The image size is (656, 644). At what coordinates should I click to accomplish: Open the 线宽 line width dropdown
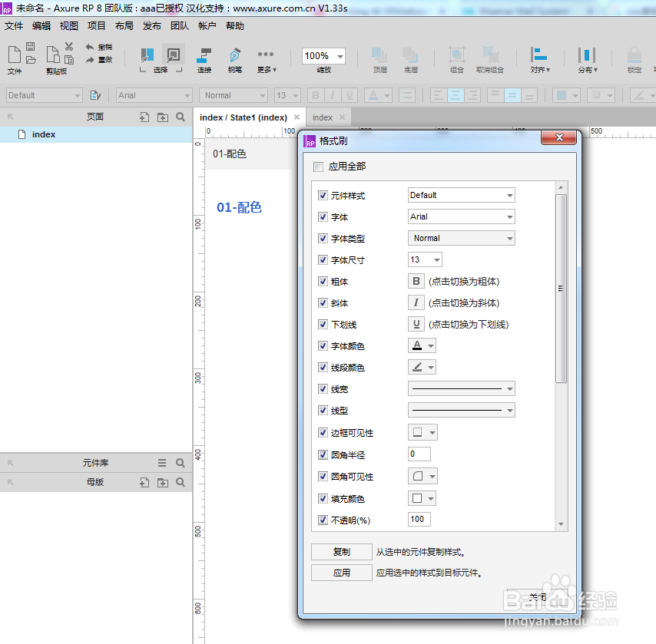(x=462, y=388)
